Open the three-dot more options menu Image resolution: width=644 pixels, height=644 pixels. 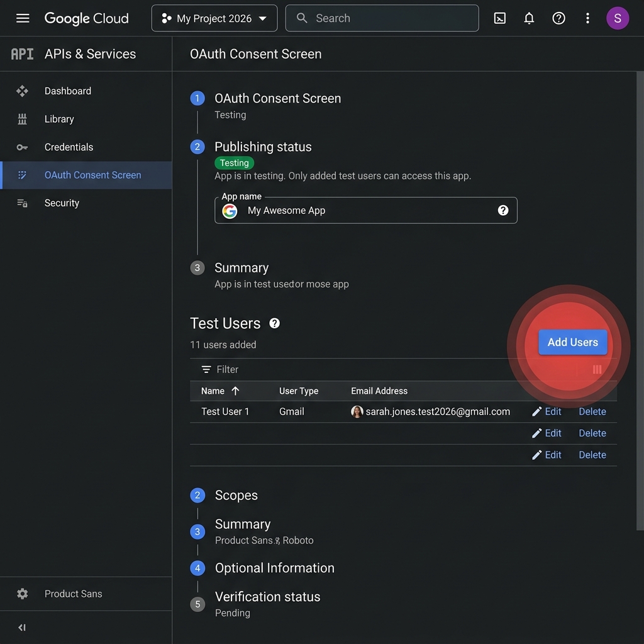coord(587,18)
